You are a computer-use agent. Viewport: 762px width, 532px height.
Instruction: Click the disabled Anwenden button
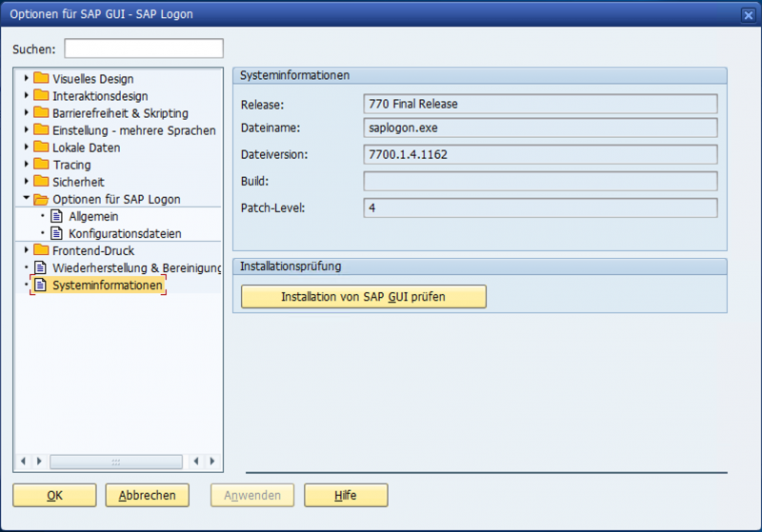click(x=252, y=495)
